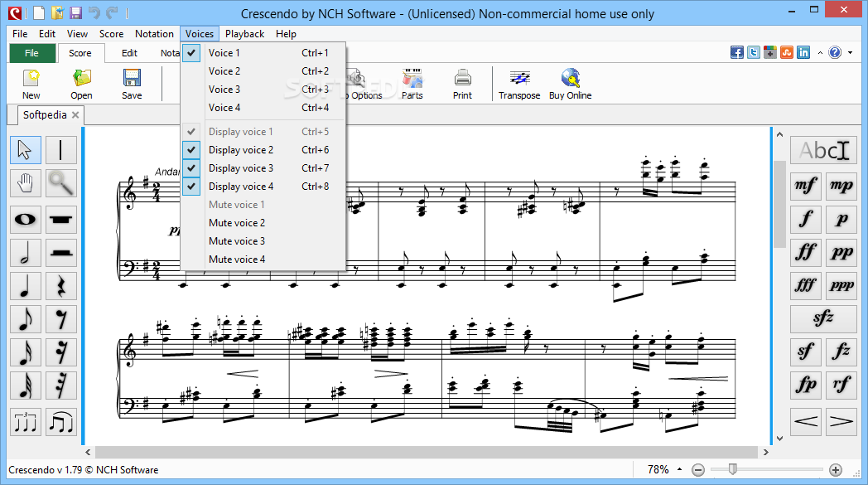This screenshot has width=868, height=485.
Task: Open the zoom percentage dropdown arrow
Action: click(679, 469)
